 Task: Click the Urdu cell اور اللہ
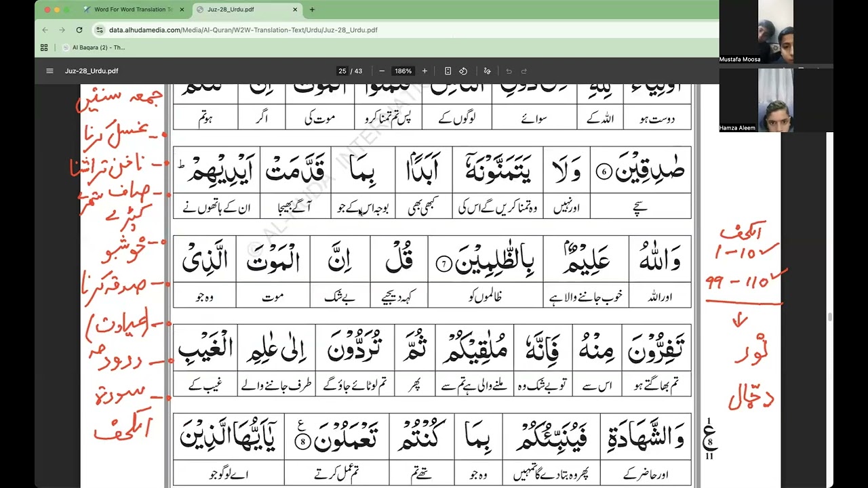coord(660,296)
